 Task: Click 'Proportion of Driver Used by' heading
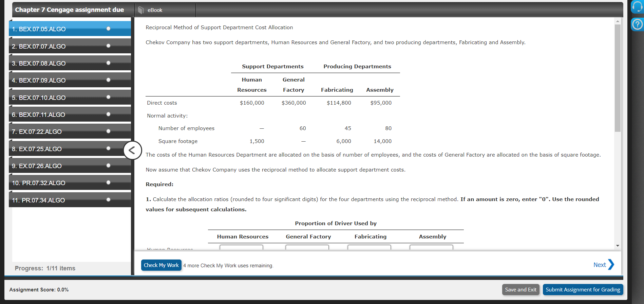(336, 223)
